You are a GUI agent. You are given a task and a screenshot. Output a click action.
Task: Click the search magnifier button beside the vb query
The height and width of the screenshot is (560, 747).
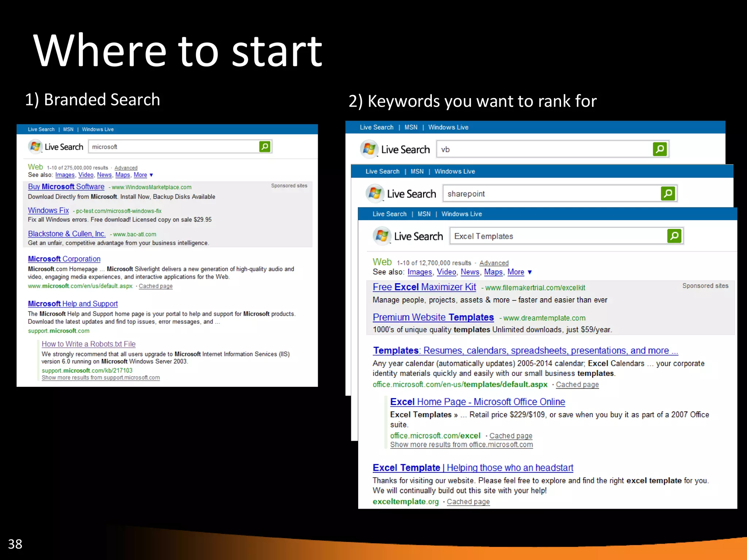[x=660, y=149]
